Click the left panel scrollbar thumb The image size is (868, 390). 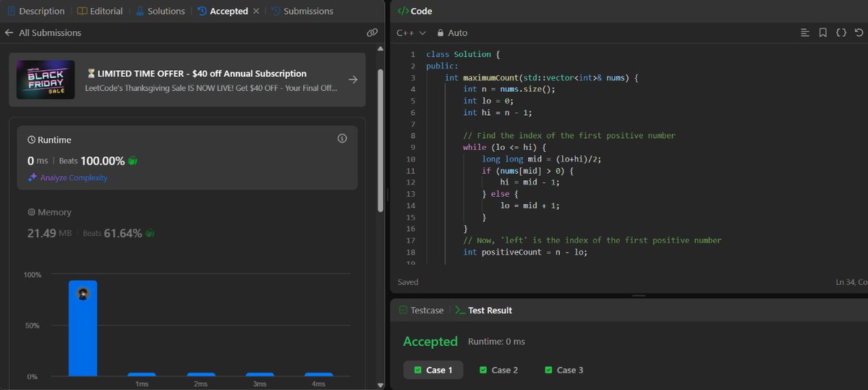tap(381, 140)
